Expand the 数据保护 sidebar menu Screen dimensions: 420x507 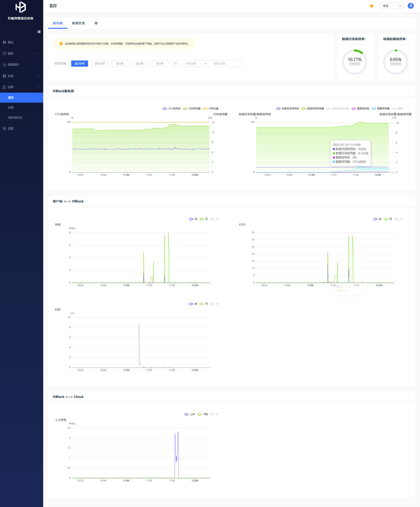point(22,65)
